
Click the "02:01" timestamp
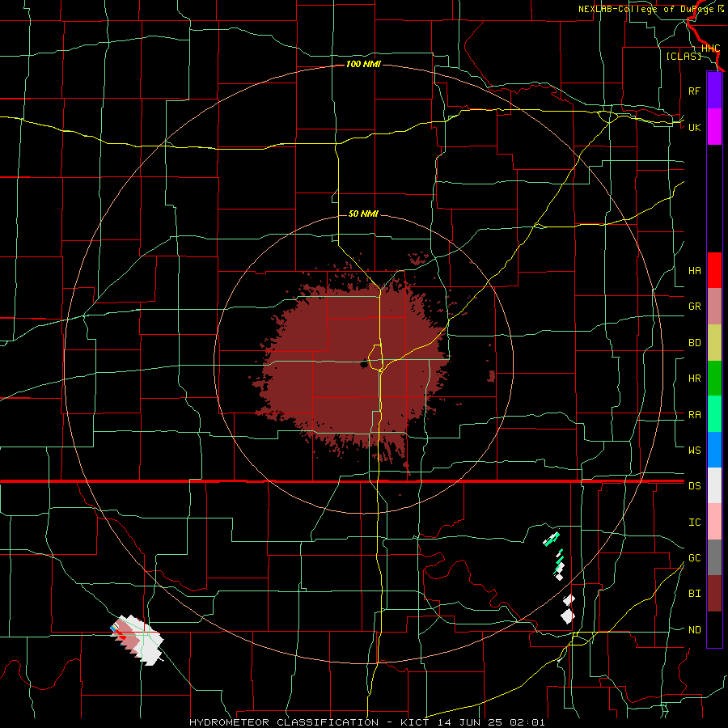pyautogui.click(x=527, y=722)
